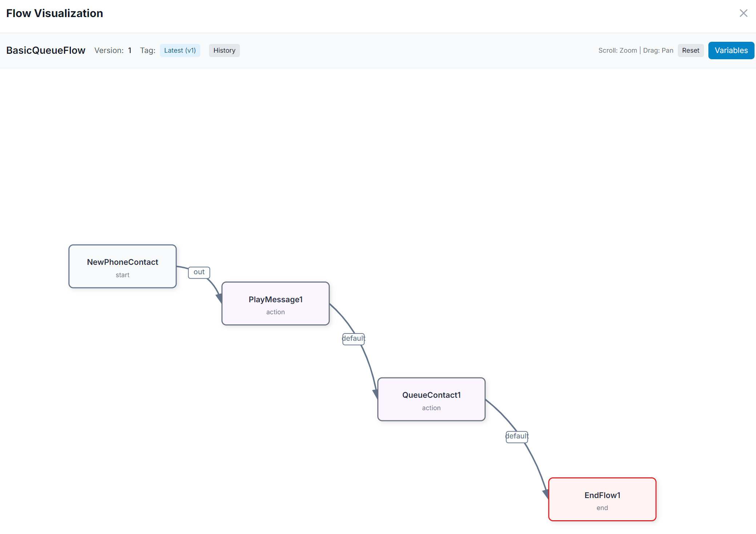This screenshot has width=756, height=534.
Task: Click the Drag: Pan hint text
Action: pyautogui.click(x=658, y=50)
